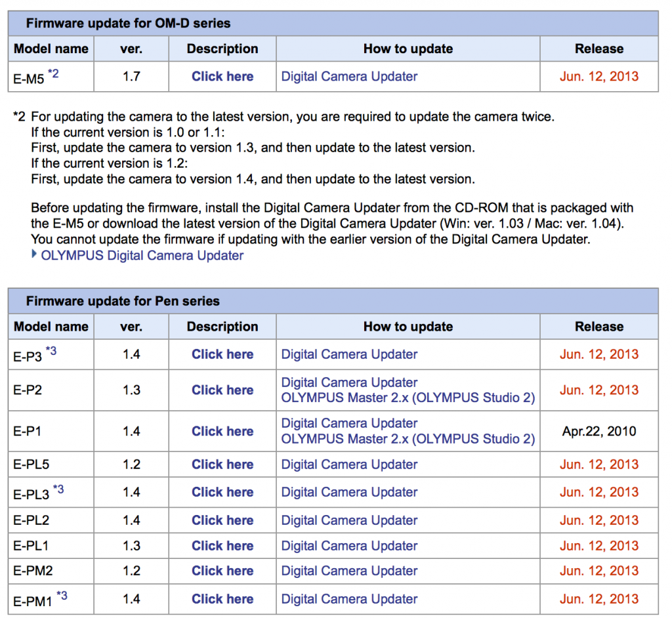Select the E-PM2 model name cell

(51, 571)
